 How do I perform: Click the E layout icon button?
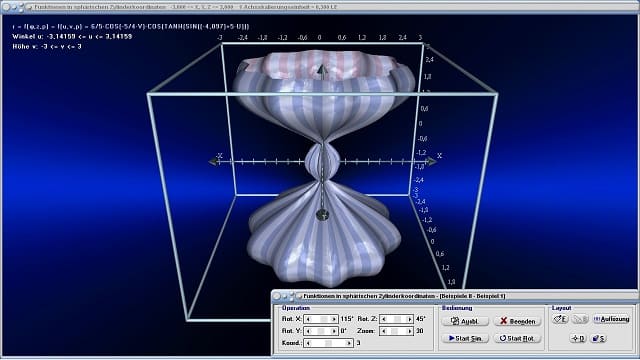point(560,319)
